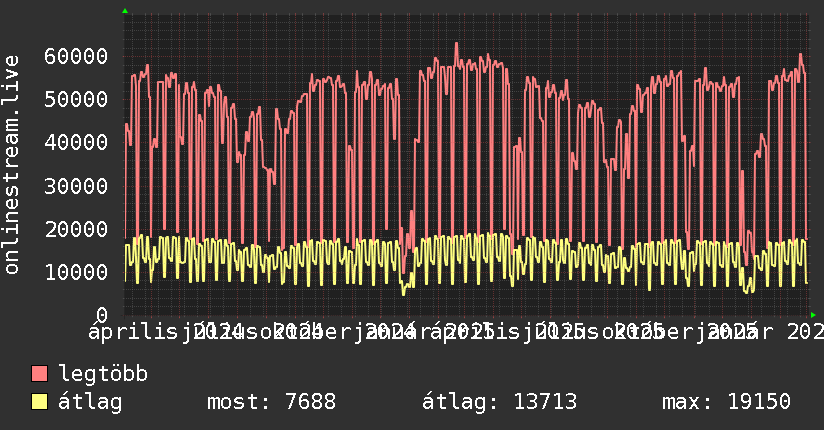Click the "most: 7688" statistic

(x=271, y=402)
